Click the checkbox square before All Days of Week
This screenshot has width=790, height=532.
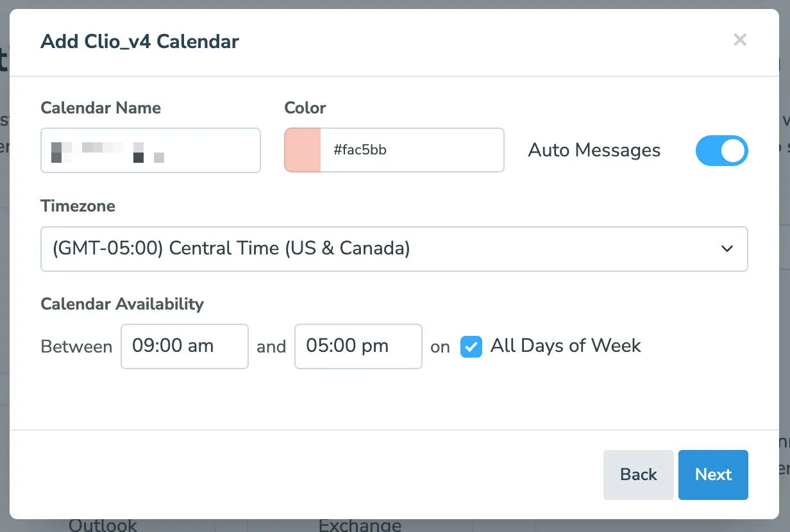(471, 346)
